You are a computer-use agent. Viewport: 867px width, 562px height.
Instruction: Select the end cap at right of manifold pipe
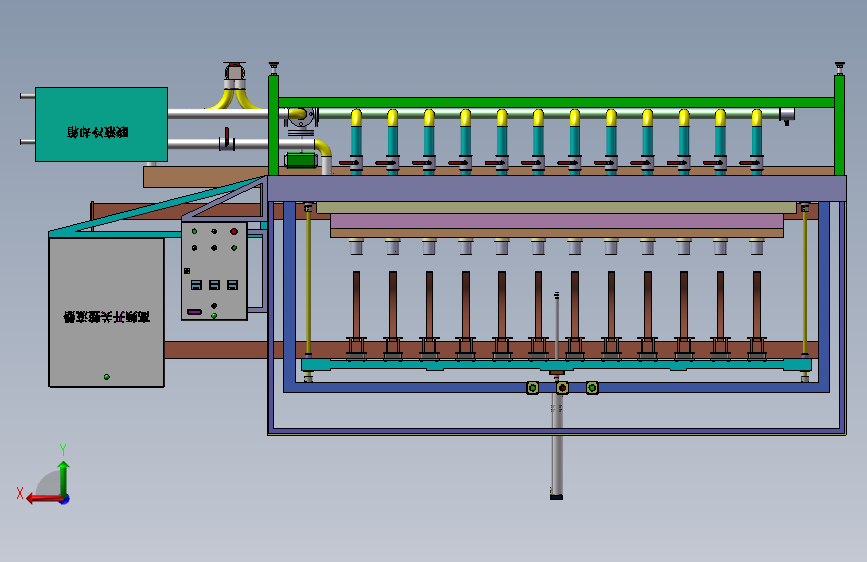pyautogui.click(x=787, y=115)
